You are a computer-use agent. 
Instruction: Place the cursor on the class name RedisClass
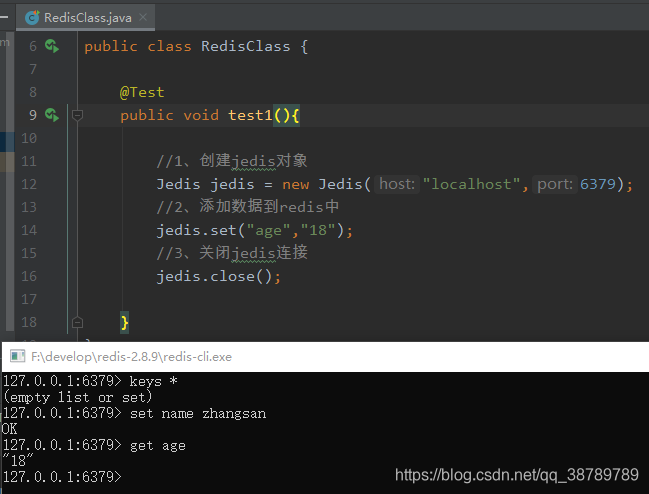[245, 46]
